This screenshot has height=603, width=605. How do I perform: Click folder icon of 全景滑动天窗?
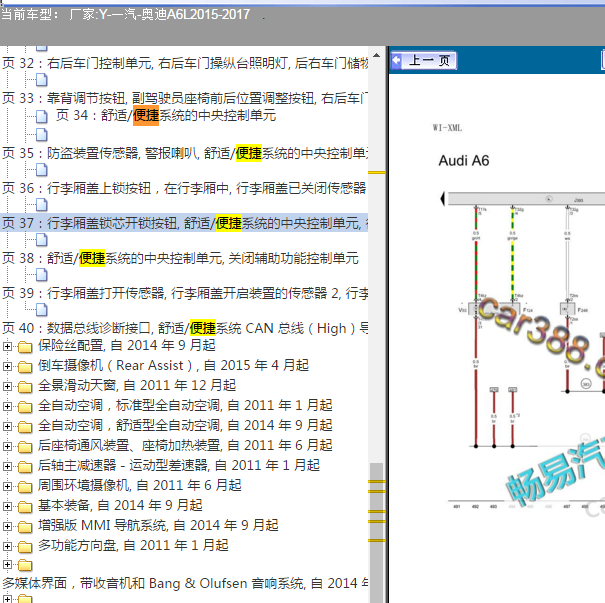coord(25,387)
